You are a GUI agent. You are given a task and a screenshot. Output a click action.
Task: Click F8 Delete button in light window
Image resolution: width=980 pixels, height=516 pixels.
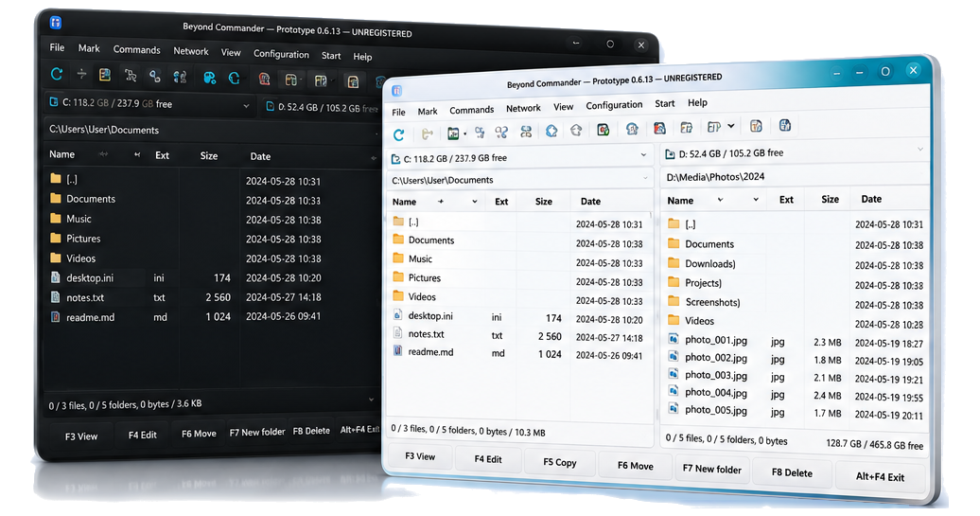pyautogui.click(x=792, y=472)
